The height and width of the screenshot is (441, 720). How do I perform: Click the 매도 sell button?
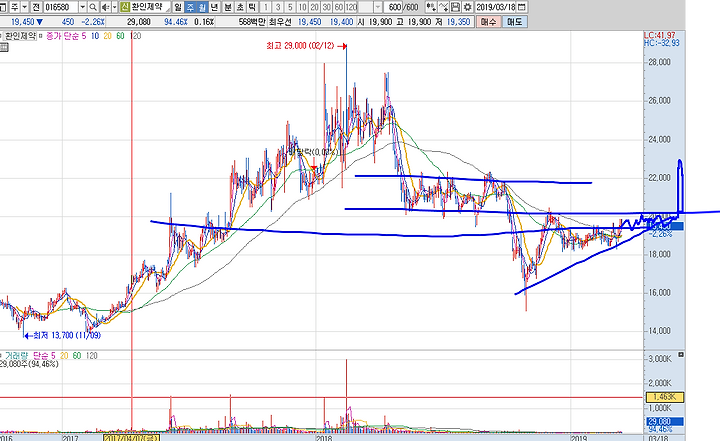515,22
